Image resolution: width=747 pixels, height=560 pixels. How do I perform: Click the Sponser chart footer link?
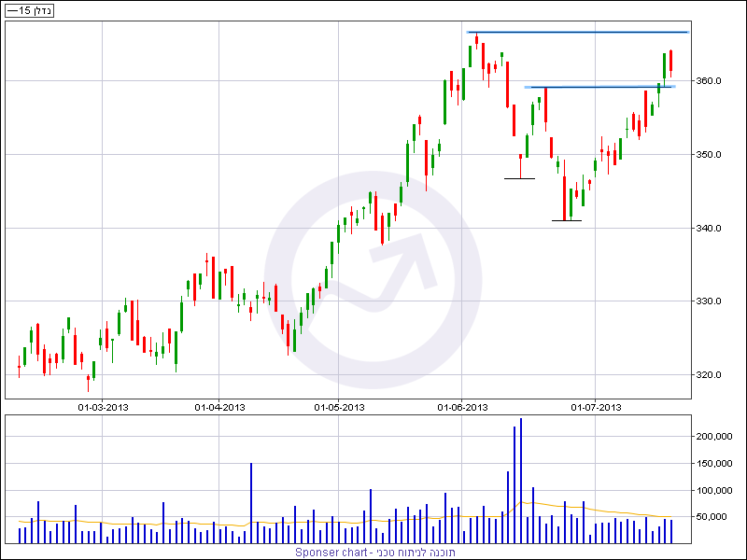pos(375,553)
